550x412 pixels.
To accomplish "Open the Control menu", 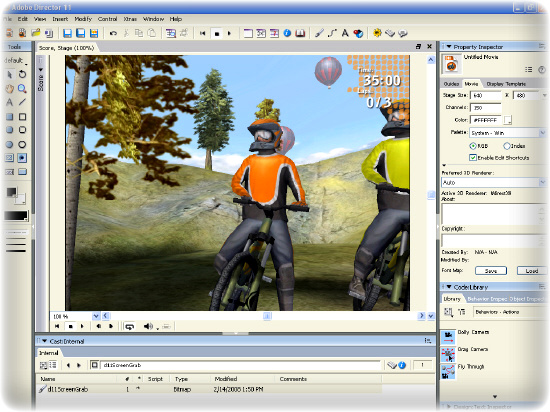I will 107,19.
